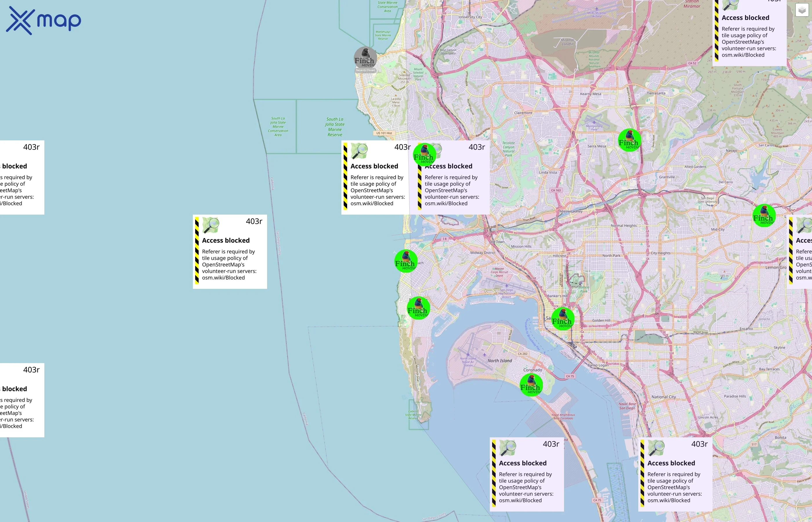
Task: Click the Banker's Hill map label
Action: [557, 296]
